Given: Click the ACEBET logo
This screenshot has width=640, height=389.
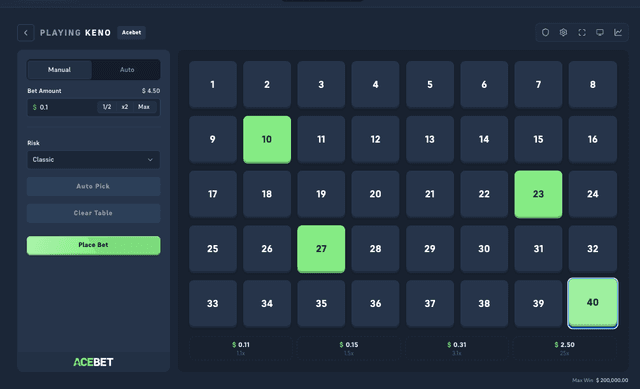Looking at the screenshot, I should tap(93, 362).
